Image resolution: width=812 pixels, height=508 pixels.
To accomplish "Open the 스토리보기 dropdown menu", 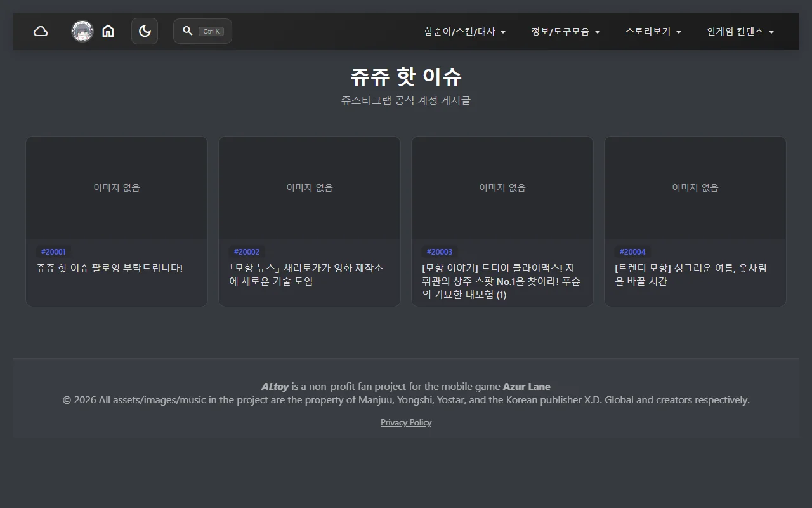I will pos(653,31).
